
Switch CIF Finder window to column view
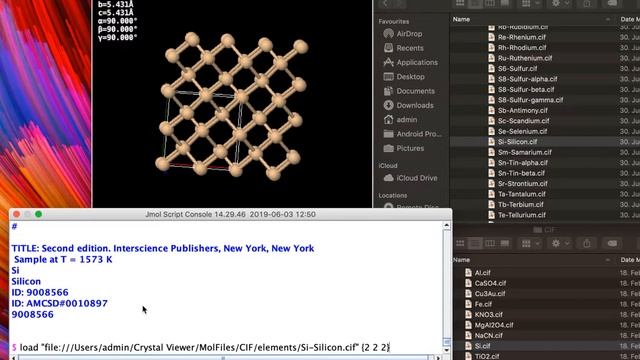(x=490, y=243)
